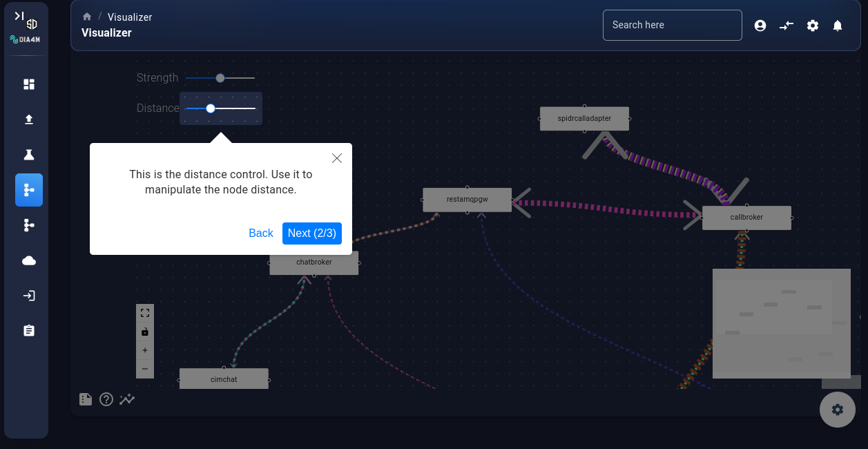Screen dimensions: 868x449
Task: Zoom out the graph with minus button
Action: click(x=145, y=369)
